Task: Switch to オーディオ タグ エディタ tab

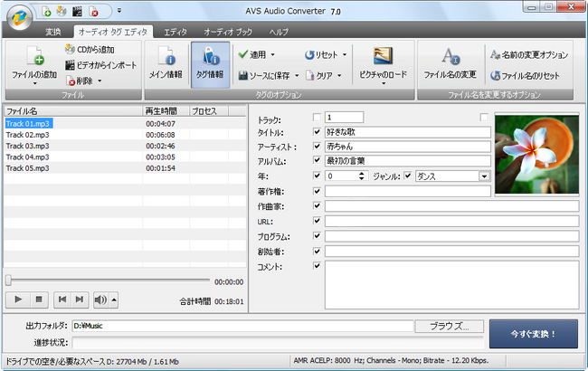Action: 113,32
